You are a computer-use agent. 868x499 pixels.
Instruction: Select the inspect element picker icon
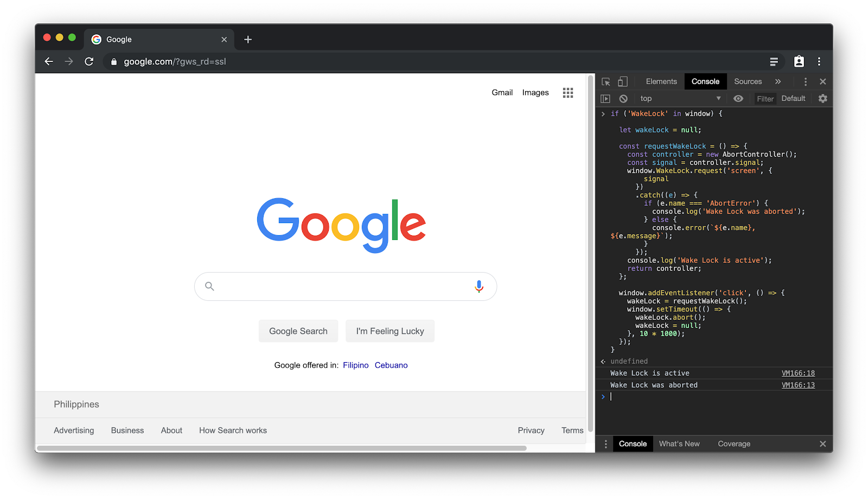[x=606, y=81]
